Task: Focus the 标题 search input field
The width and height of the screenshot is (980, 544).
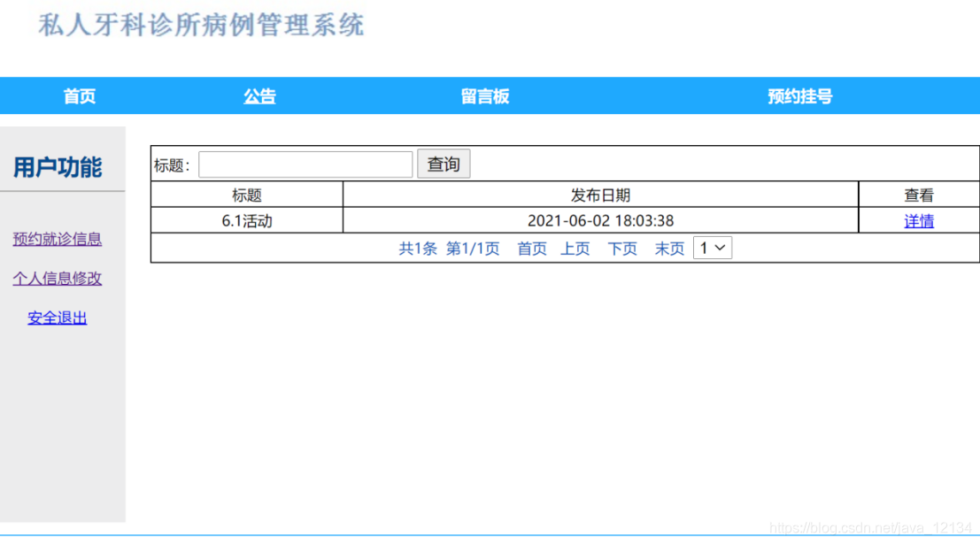Action: point(305,165)
